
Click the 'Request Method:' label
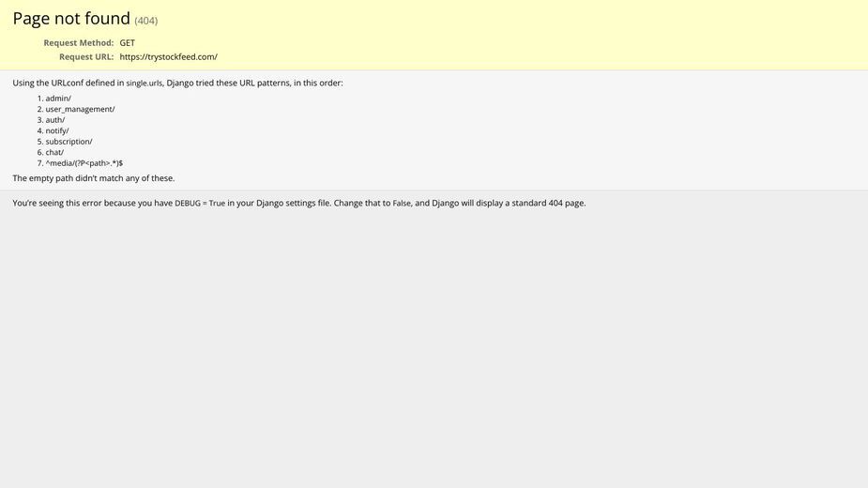point(79,42)
